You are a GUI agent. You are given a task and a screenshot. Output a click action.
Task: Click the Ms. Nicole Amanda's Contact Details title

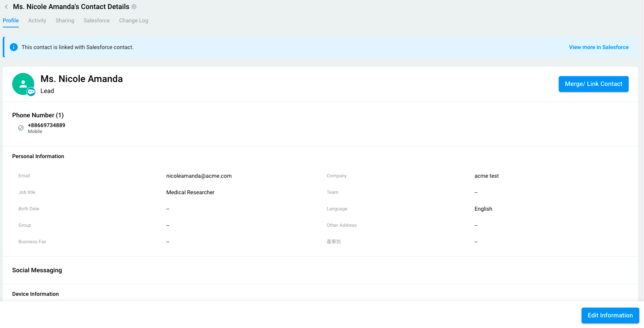[71, 7]
